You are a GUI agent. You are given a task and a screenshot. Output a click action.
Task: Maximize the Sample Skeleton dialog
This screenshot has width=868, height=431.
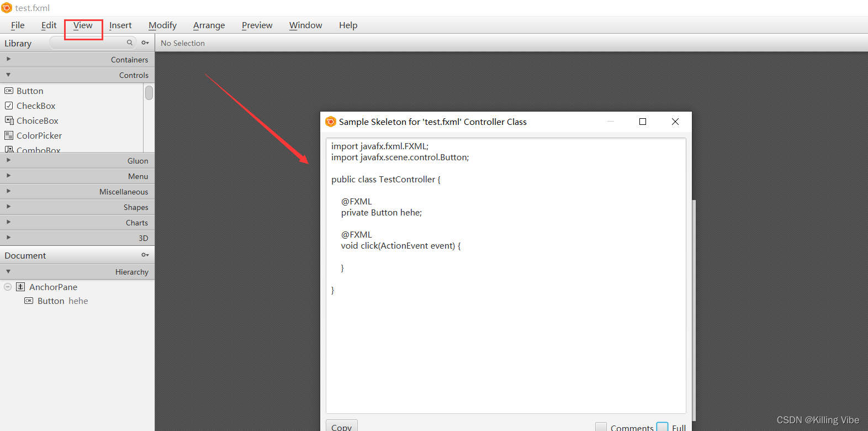coord(643,122)
